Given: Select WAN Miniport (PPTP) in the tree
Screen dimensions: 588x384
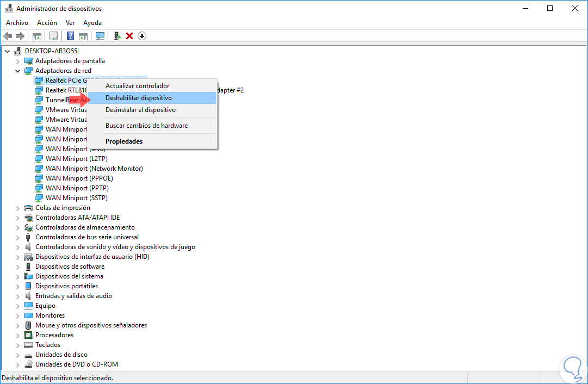Looking at the screenshot, I should tap(77, 188).
